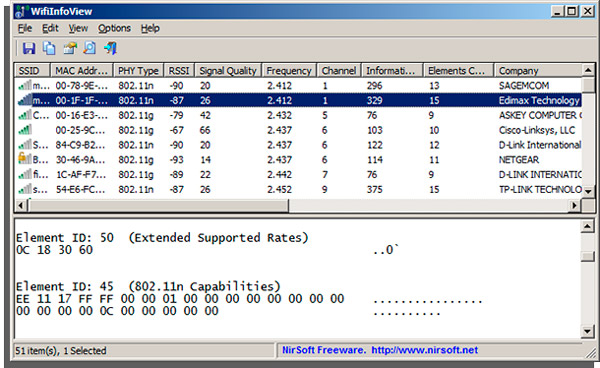Click signal icon of D-LINK INTERNATIC row
The width and height of the screenshot is (600, 368).
pyautogui.click(x=25, y=175)
